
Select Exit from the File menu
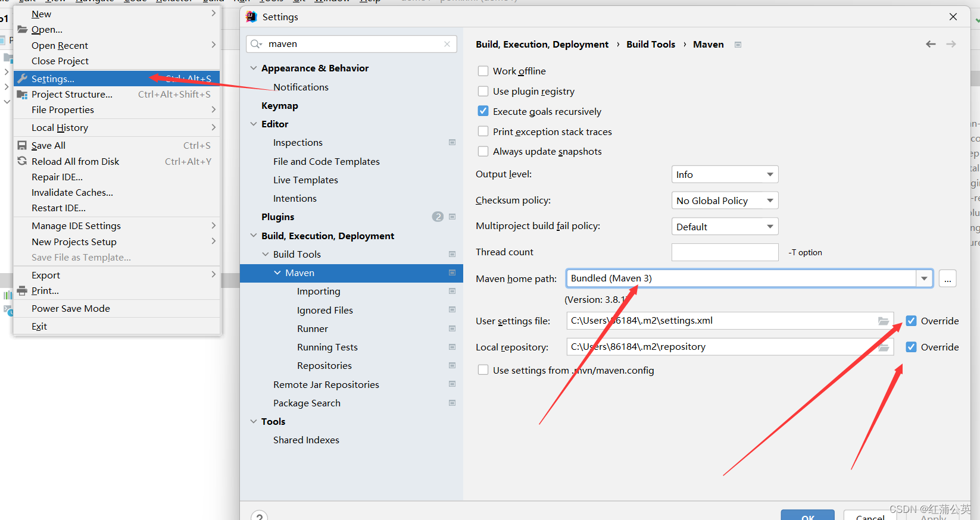pos(117,326)
